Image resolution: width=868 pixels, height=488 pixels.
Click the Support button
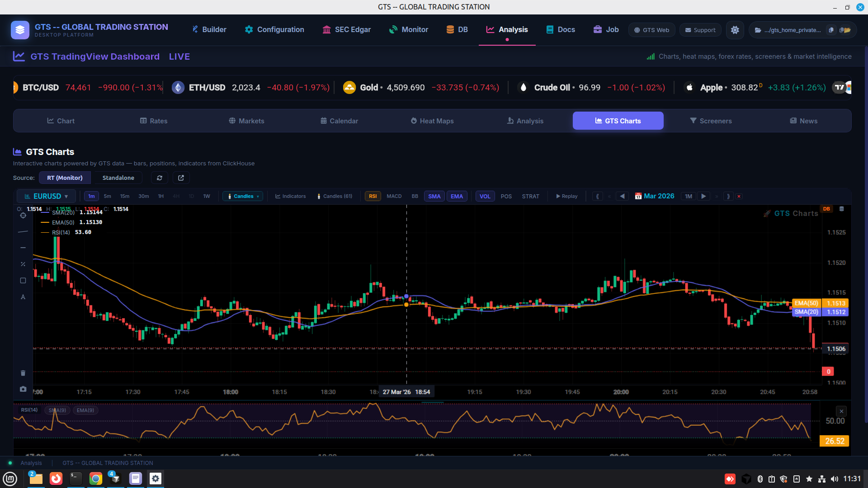pos(700,30)
